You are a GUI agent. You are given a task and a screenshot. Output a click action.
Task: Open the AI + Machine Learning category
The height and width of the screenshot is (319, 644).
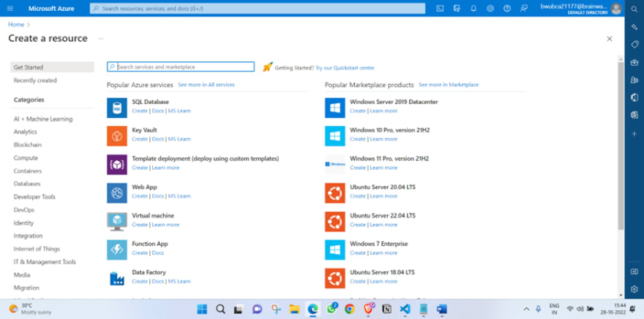(x=43, y=119)
